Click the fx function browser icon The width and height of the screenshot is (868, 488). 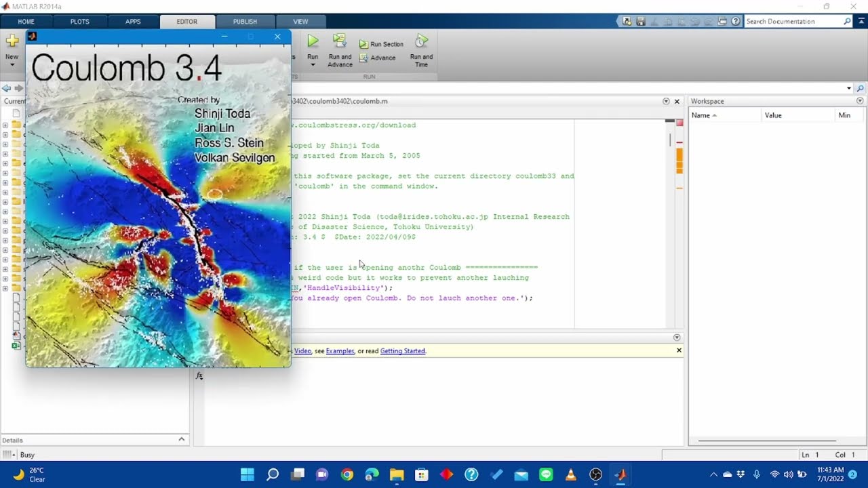(199, 375)
